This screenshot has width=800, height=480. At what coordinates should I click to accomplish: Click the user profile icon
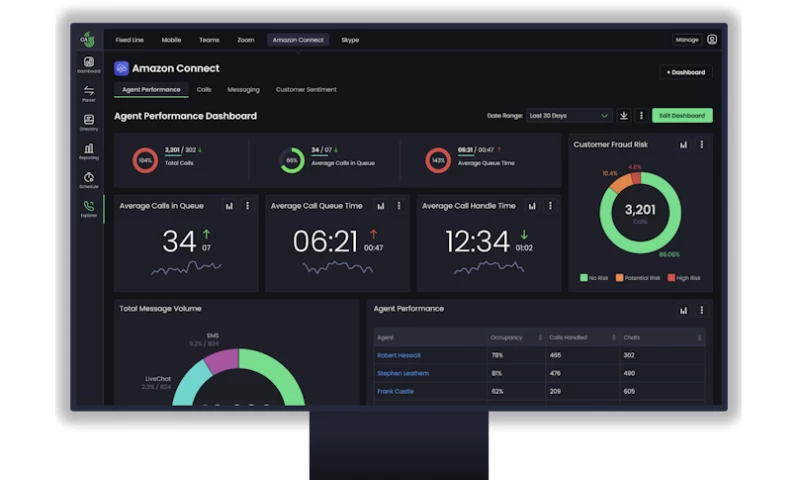tap(712, 40)
